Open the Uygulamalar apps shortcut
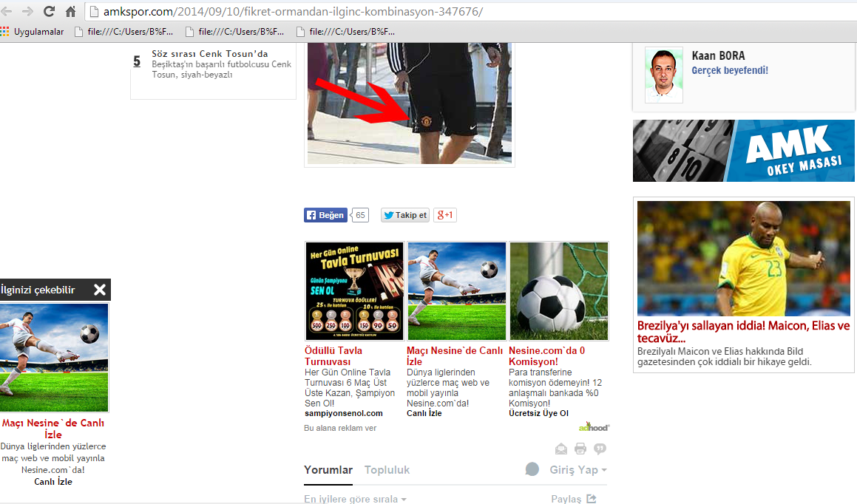Image resolution: width=857 pixels, height=504 pixels. click(33, 32)
